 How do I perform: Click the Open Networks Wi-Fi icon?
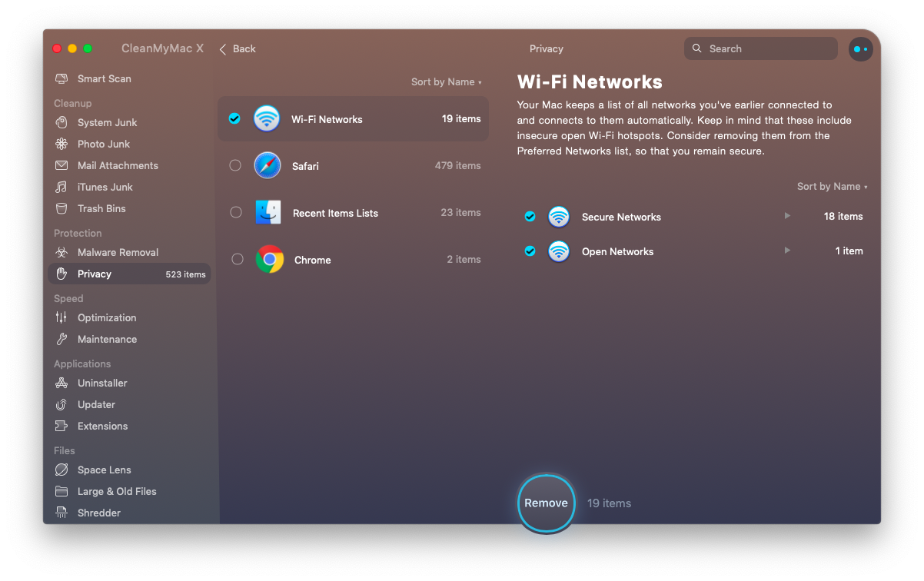coord(559,251)
